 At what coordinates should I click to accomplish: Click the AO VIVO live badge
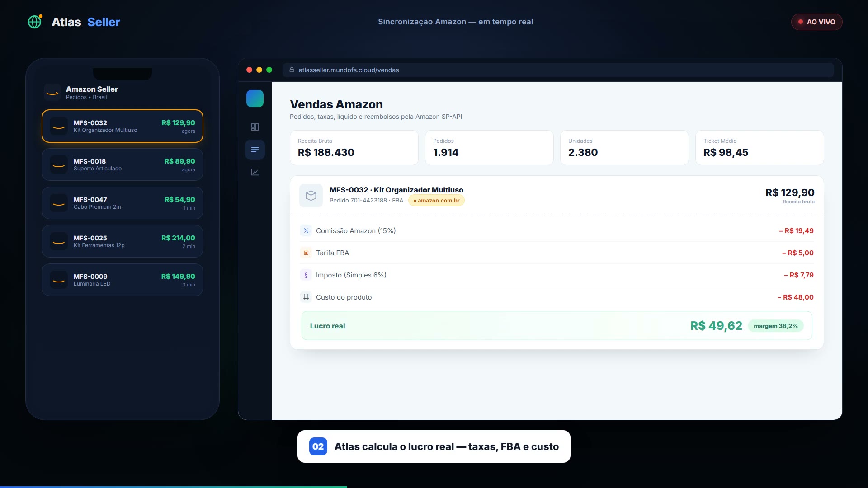(816, 22)
